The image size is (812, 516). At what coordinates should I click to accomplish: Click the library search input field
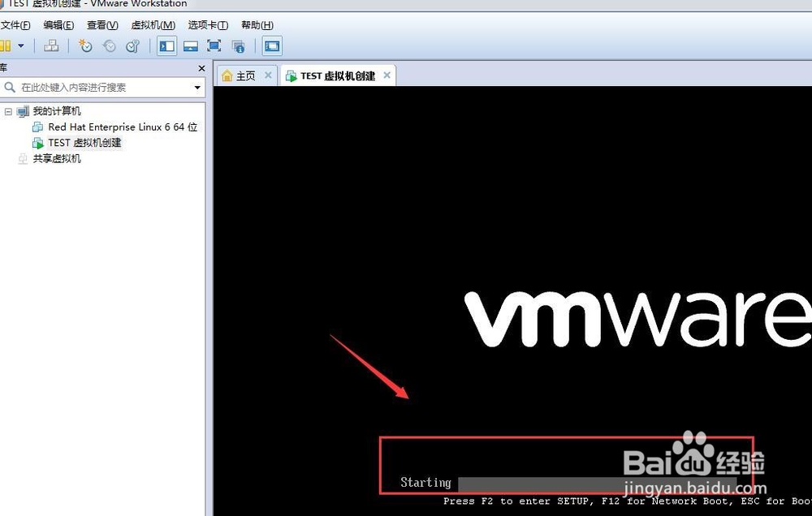[102, 88]
